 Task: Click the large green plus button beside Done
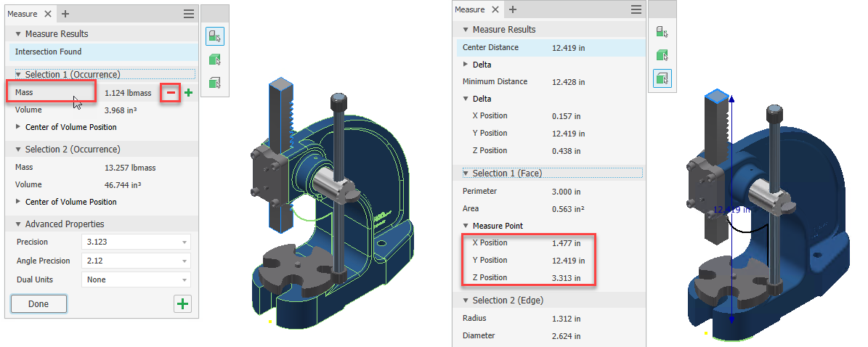182,304
